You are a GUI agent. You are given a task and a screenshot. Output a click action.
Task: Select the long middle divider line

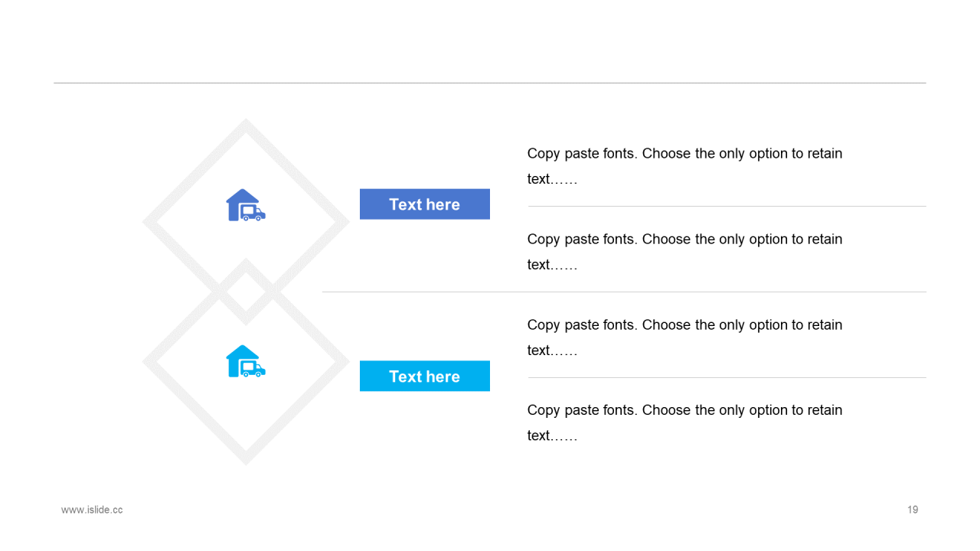pyautogui.click(x=624, y=292)
